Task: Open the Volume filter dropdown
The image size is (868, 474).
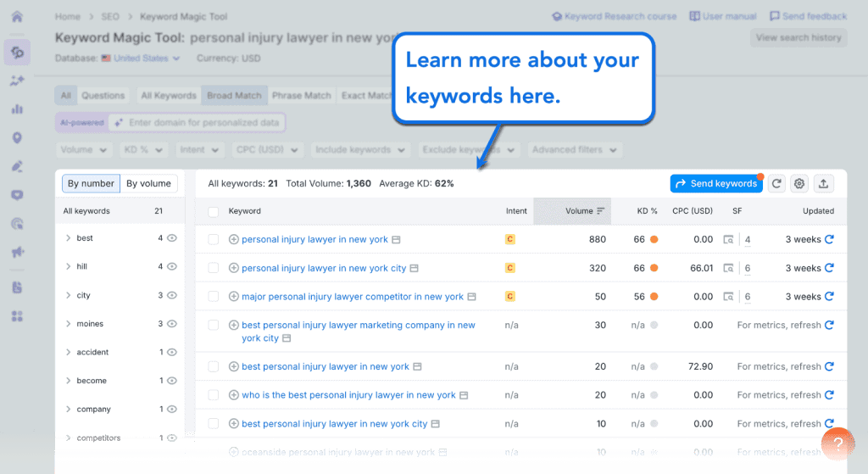Action: (x=84, y=149)
